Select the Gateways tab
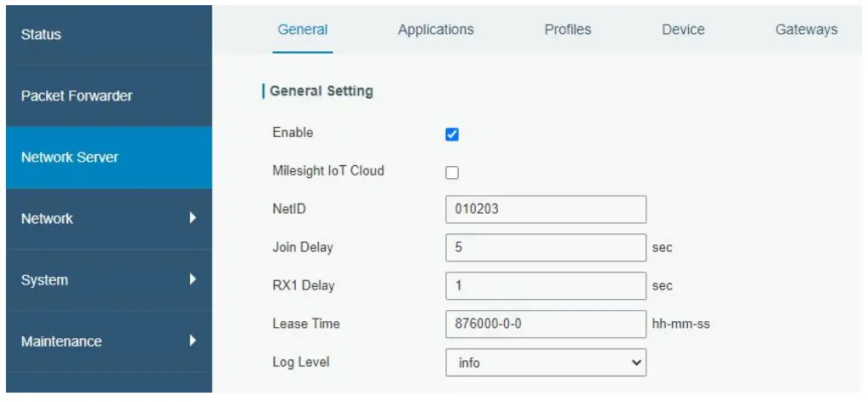Viewport: 868px width, 402px height. pos(806,30)
